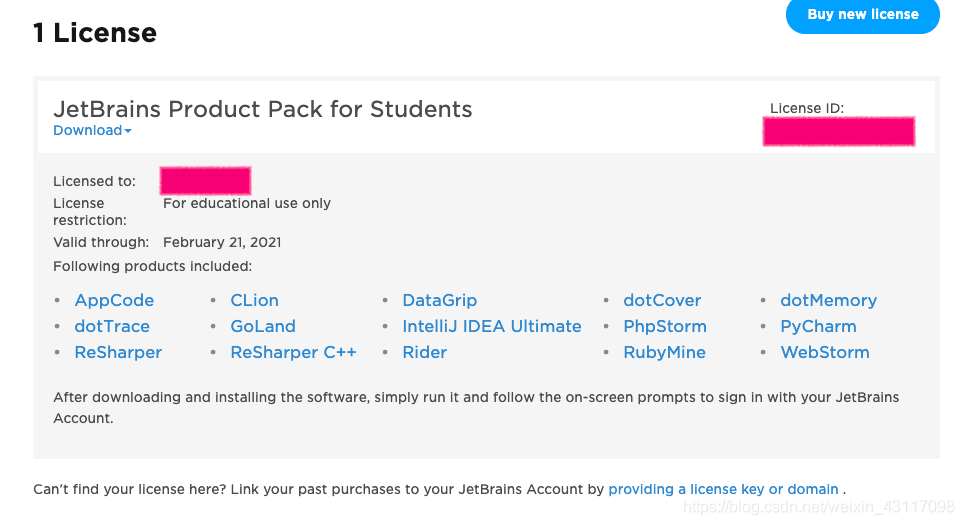Select IntelliJ IDEA Ultimate link
Viewport: 964px width, 525px height.
tap(491, 326)
